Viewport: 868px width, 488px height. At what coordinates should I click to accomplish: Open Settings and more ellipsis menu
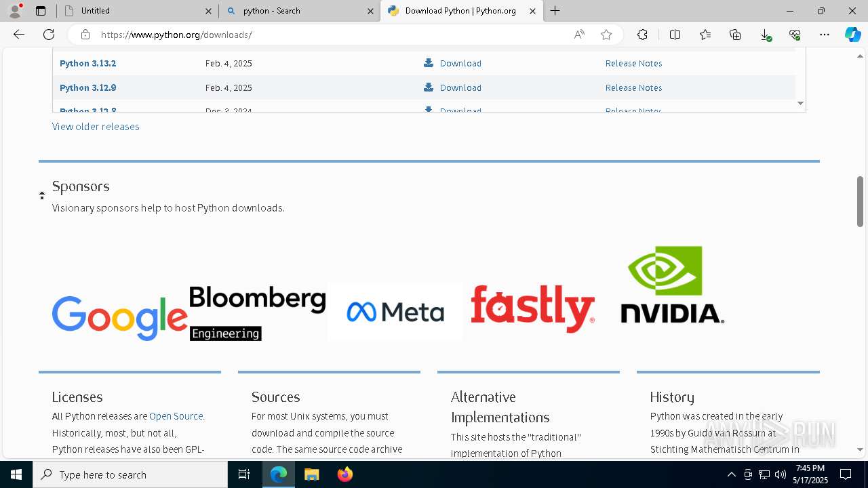(x=825, y=35)
